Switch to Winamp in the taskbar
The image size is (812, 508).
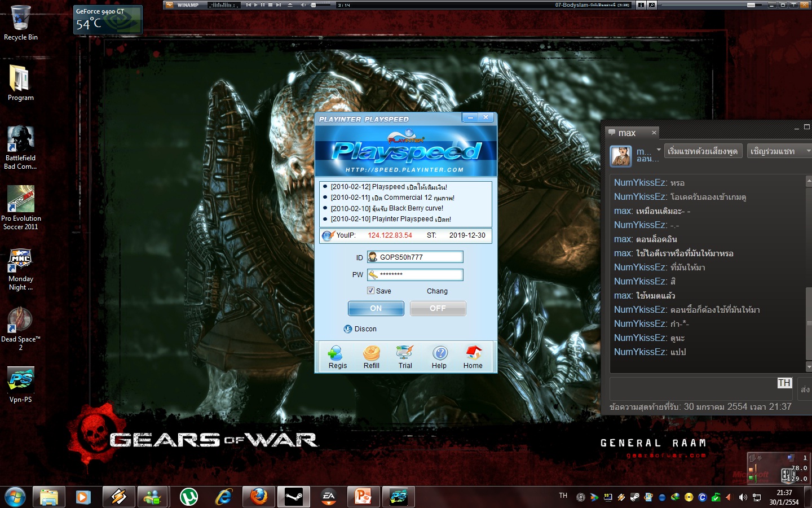[x=118, y=497]
